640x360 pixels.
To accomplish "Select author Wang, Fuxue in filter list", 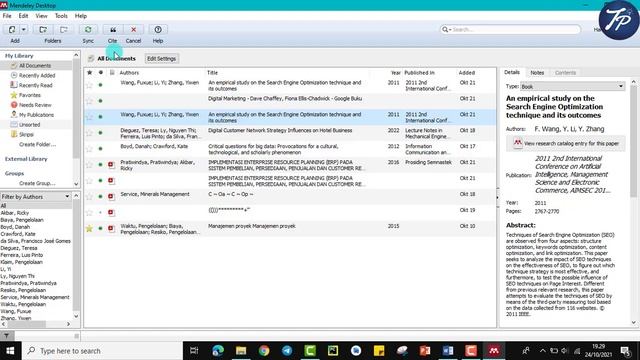I will point(16,311).
